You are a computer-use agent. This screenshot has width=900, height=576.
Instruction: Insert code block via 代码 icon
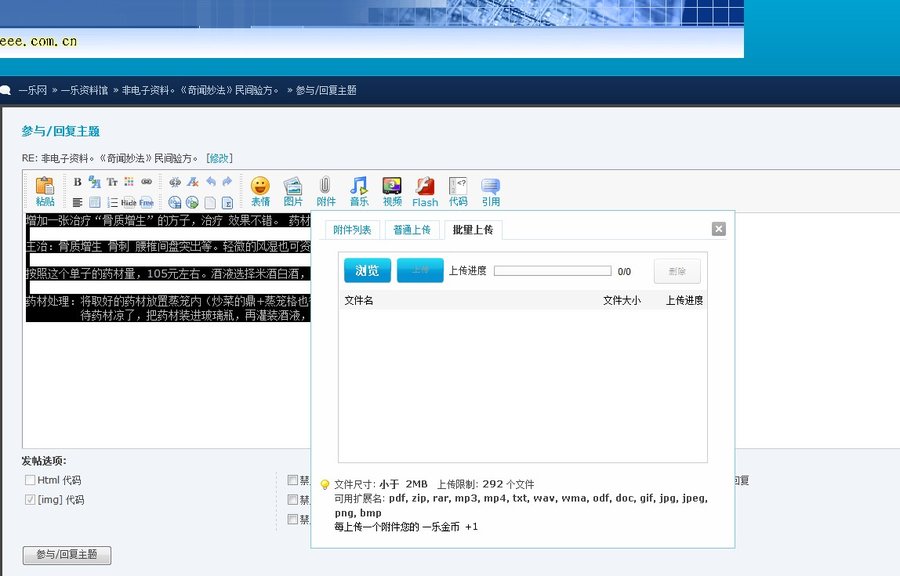pyautogui.click(x=458, y=190)
